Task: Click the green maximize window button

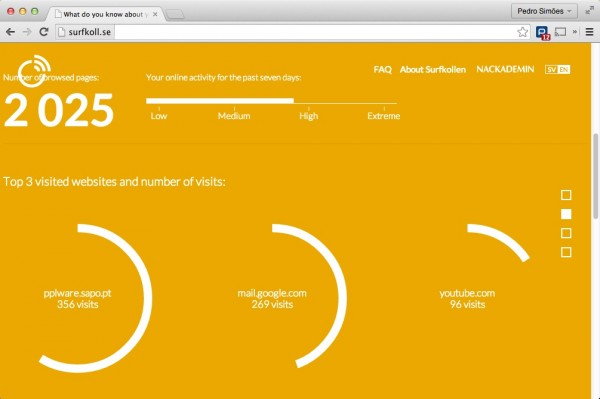Action: (34, 11)
